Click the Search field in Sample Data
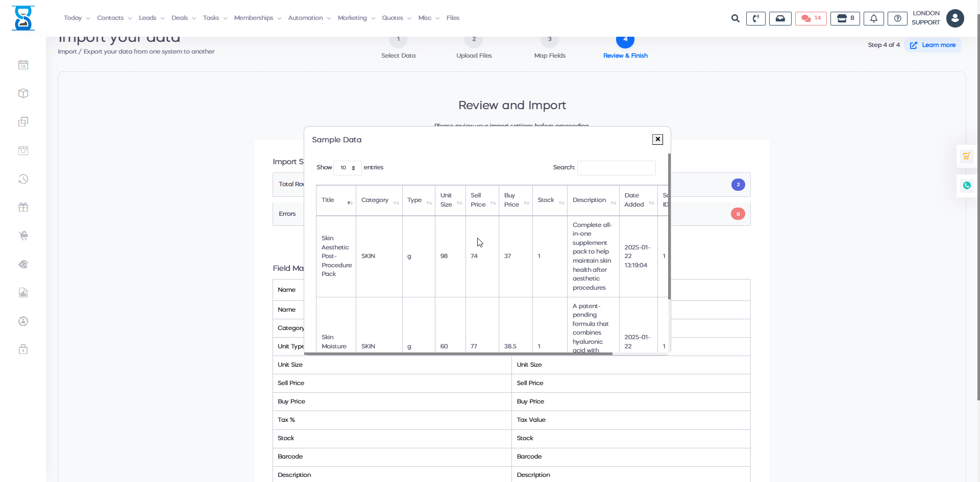The height and width of the screenshot is (482, 980). click(x=616, y=168)
